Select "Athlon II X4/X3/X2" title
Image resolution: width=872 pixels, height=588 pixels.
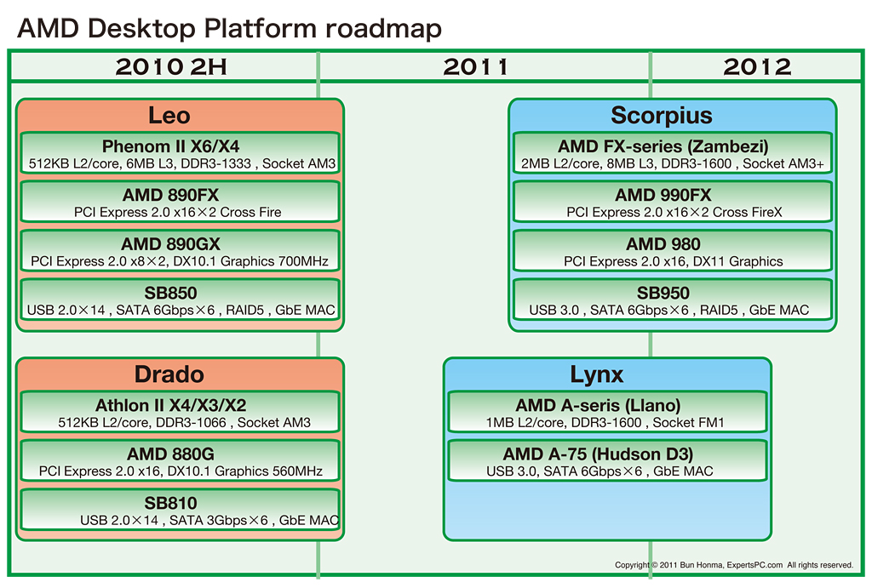(x=170, y=405)
